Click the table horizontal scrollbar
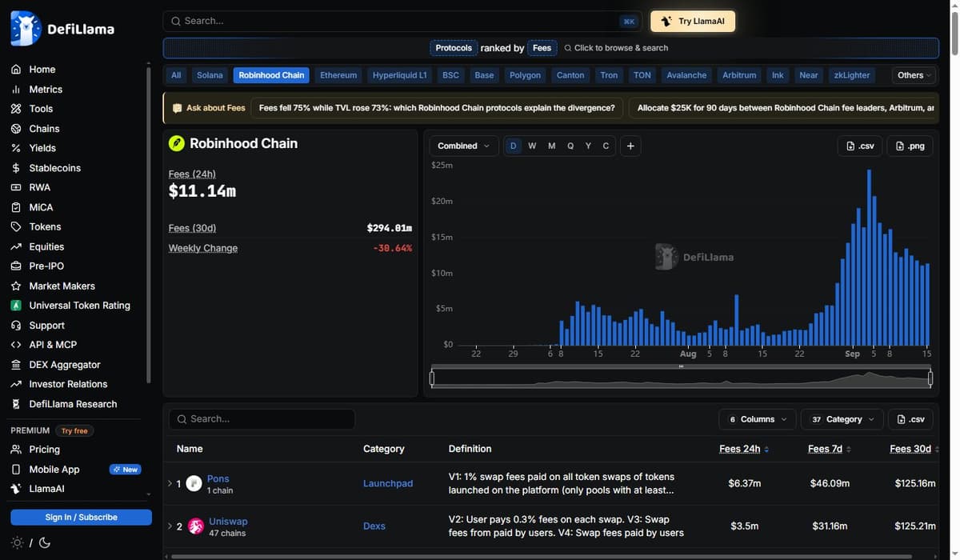 [541, 556]
